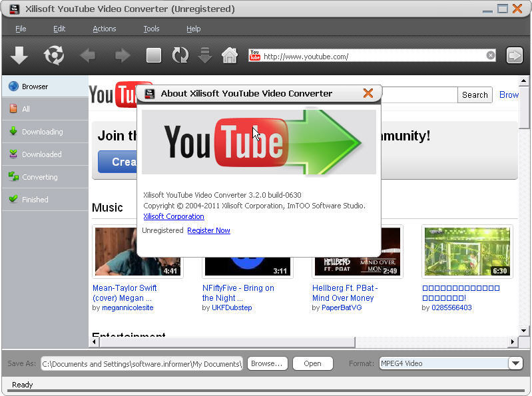Follow the Xilisoft Corporation link
Screen dimensions: 532x396
(x=174, y=216)
